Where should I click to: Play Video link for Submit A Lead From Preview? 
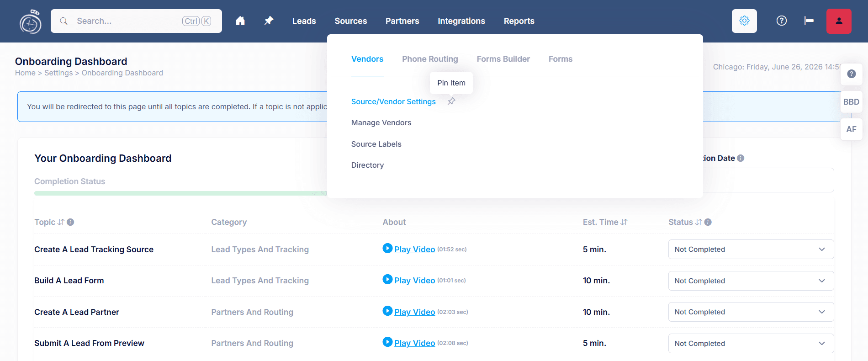point(415,343)
